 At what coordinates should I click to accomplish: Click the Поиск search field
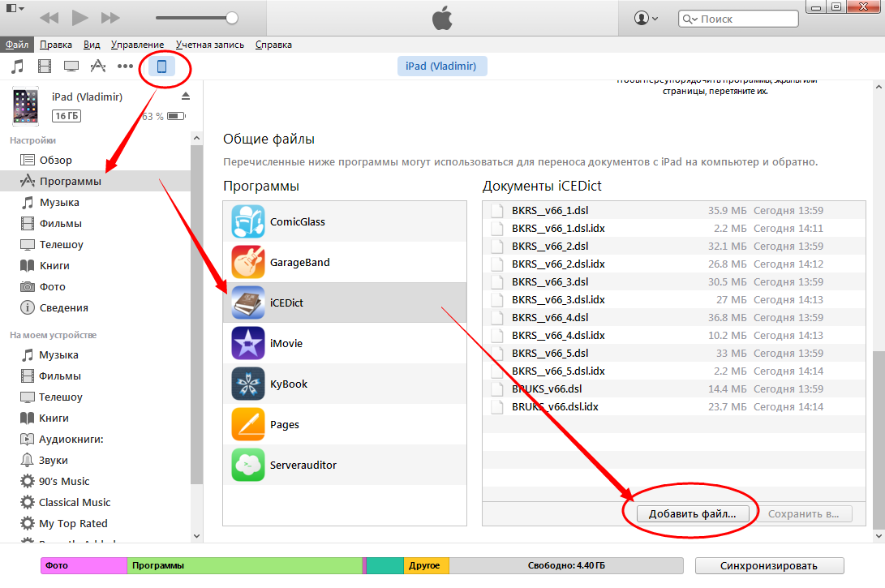pyautogui.click(x=738, y=19)
